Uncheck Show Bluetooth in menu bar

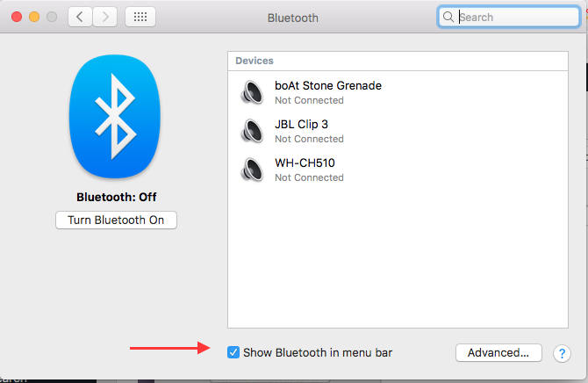(233, 352)
